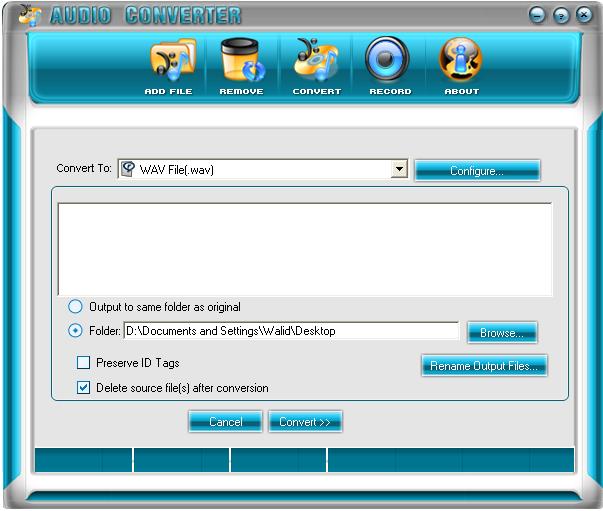Click the WAV file format icon
Image resolution: width=603 pixels, height=511 pixels.
click(x=128, y=169)
